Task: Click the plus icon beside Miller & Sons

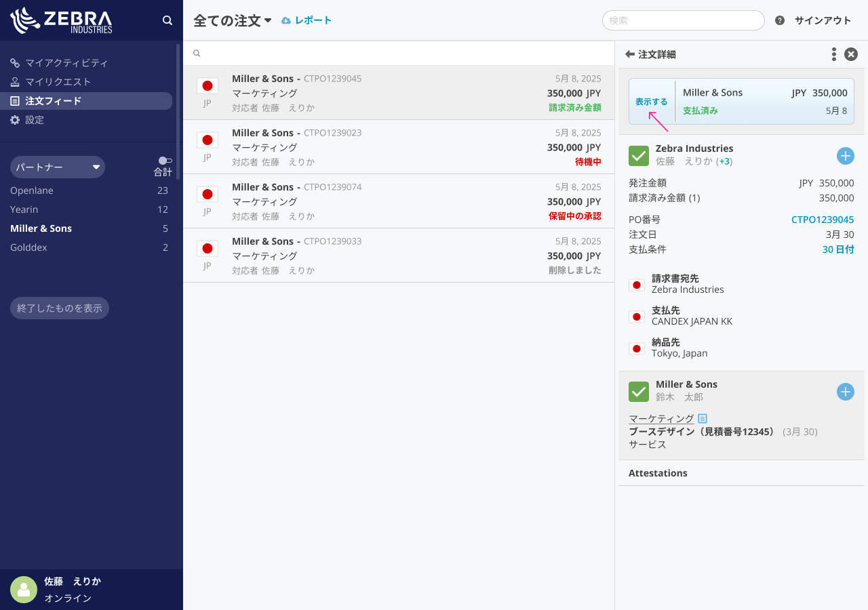Action: 845,392
